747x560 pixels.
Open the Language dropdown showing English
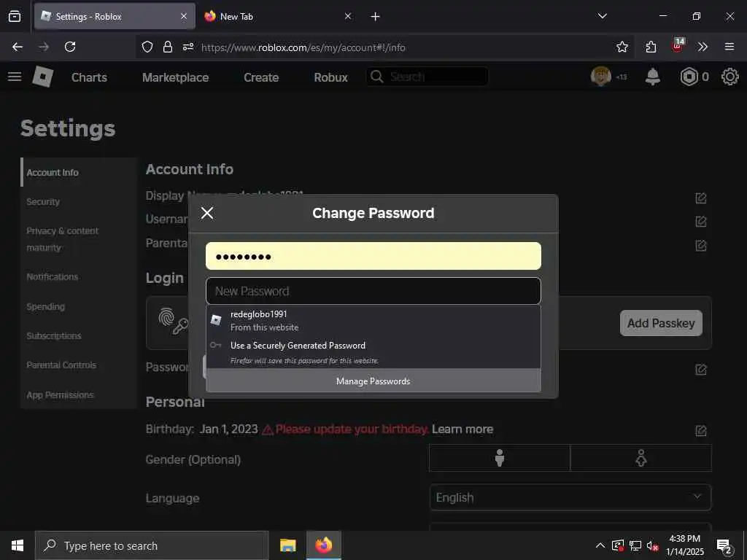pos(570,497)
